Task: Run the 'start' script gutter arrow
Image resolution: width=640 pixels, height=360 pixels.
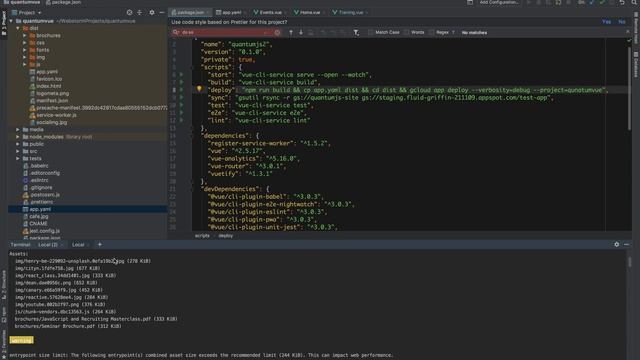Action: click(181, 75)
